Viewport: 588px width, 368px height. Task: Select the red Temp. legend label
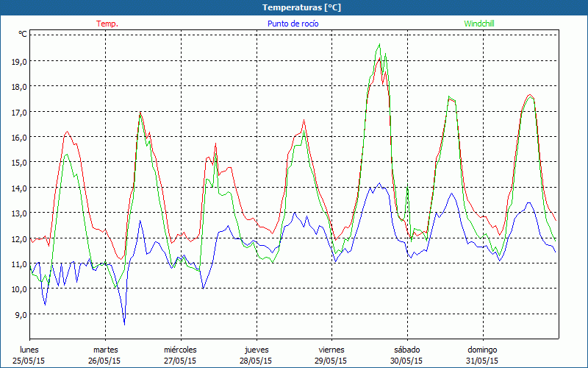point(107,24)
